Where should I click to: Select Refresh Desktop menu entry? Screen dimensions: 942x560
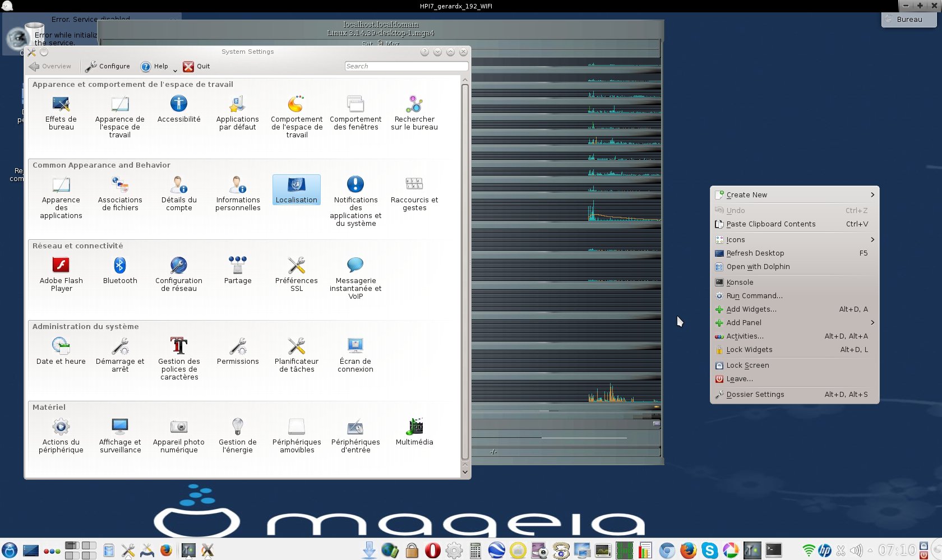pos(795,253)
